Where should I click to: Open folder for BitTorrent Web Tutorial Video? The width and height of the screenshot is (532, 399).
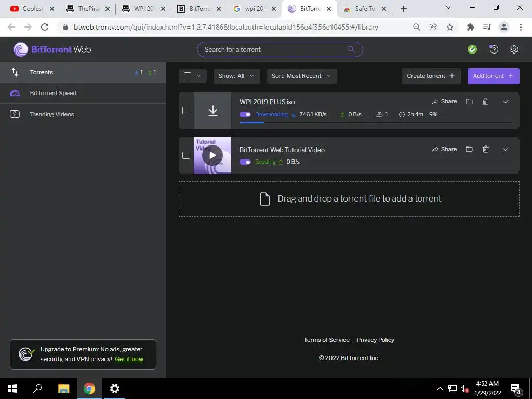[469, 149]
